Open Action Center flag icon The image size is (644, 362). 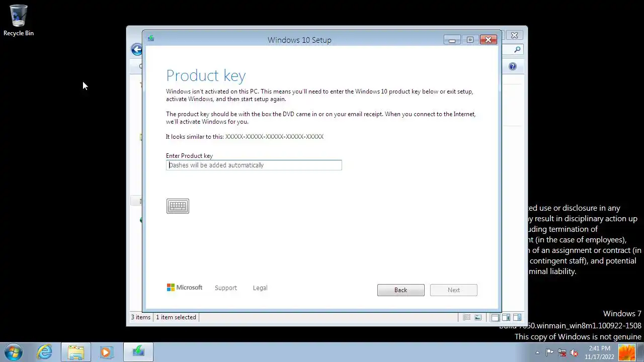tap(550, 352)
